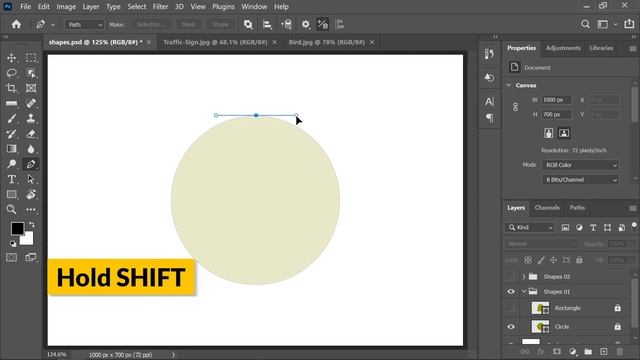Toggle canvas width-height link
Viewport: 640px width, 360px height.
[515, 107]
